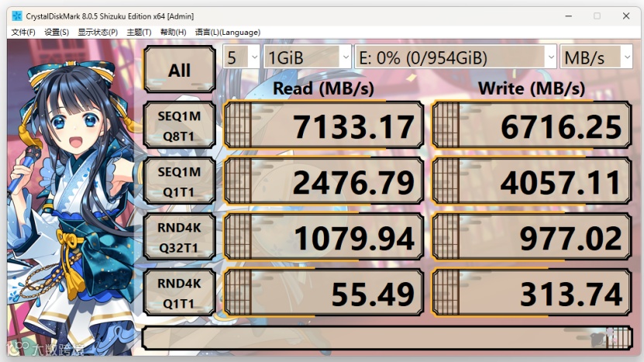Screen dimensions: 644x362
Task: Select the 4057.11 SEQ1M Q1T1 write result
Action: (532, 181)
